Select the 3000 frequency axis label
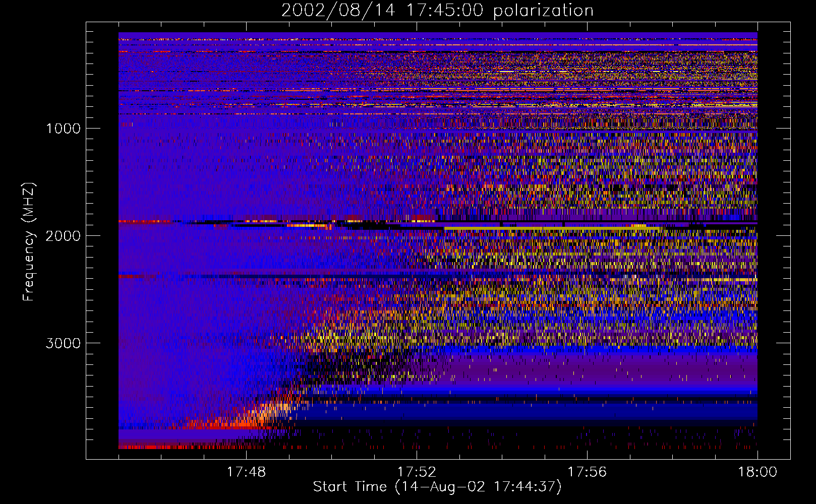The height and width of the screenshot is (504, 816). [x=63, y=343]
